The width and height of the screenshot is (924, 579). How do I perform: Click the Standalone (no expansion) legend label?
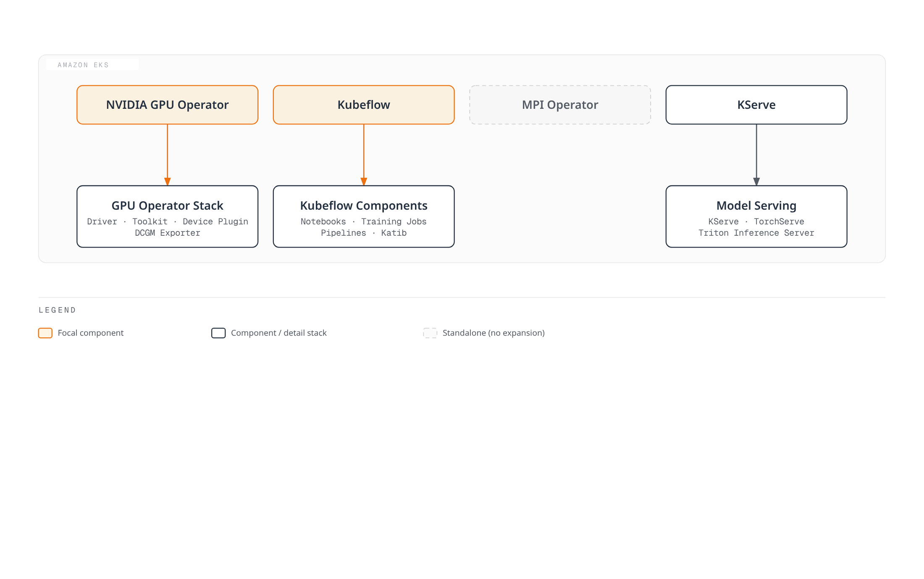[493, 333]
